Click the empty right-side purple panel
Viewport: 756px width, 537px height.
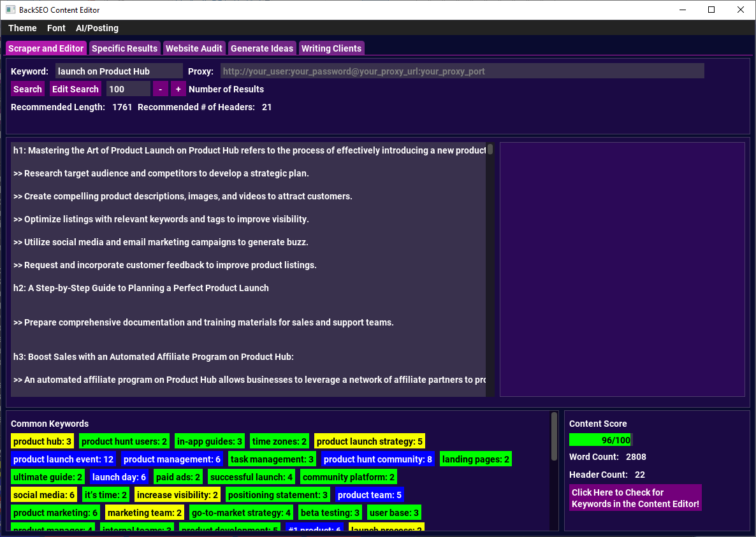click(622, 269)
